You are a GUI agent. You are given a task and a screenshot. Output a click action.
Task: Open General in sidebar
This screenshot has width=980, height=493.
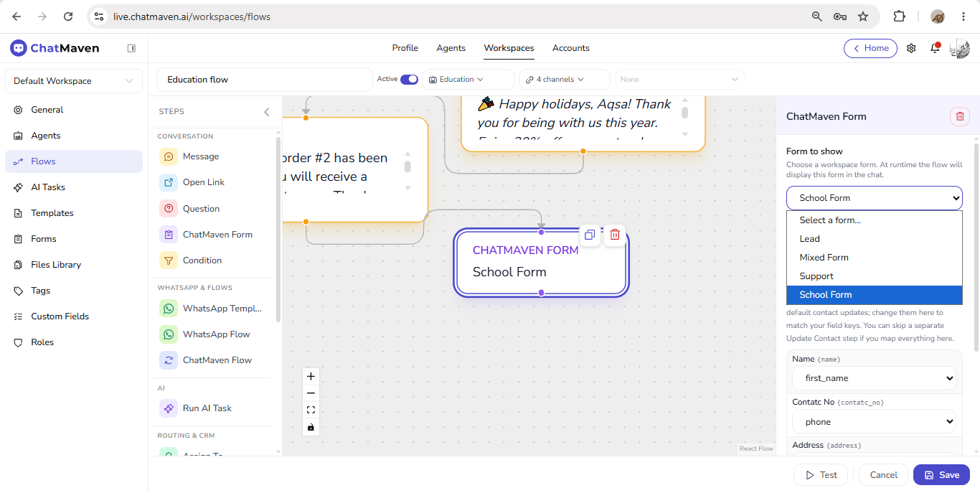point(74,110)
